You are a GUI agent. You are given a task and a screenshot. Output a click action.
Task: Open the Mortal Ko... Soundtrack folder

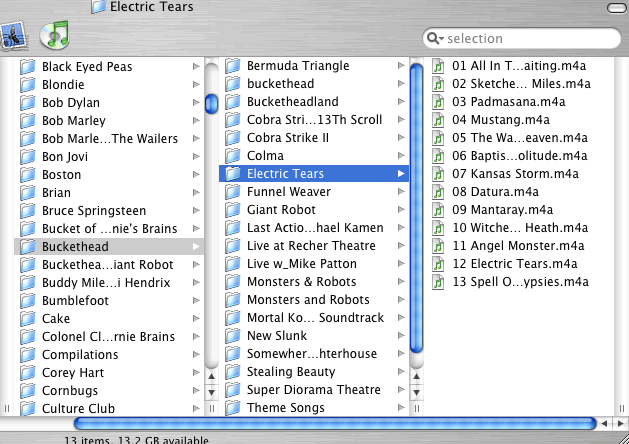point(314,318)
